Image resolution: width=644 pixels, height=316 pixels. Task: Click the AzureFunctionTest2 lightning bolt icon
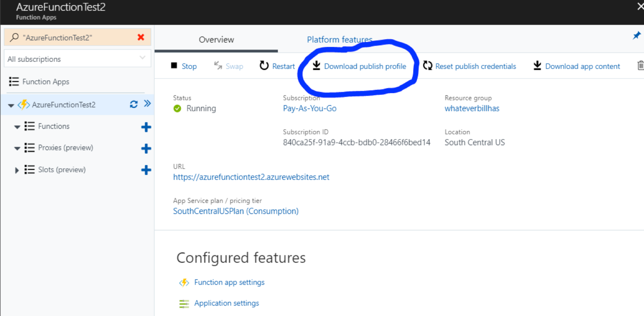(24, 105)
